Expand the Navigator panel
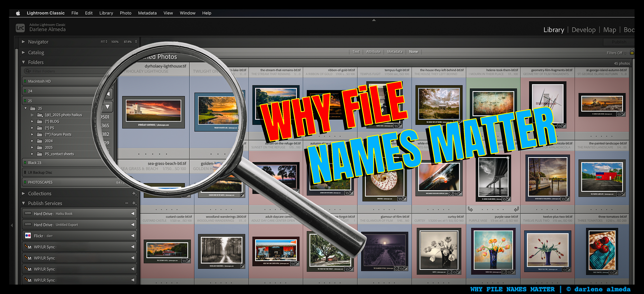The height and width of the screenshot is (294, 644). point(23,42)
